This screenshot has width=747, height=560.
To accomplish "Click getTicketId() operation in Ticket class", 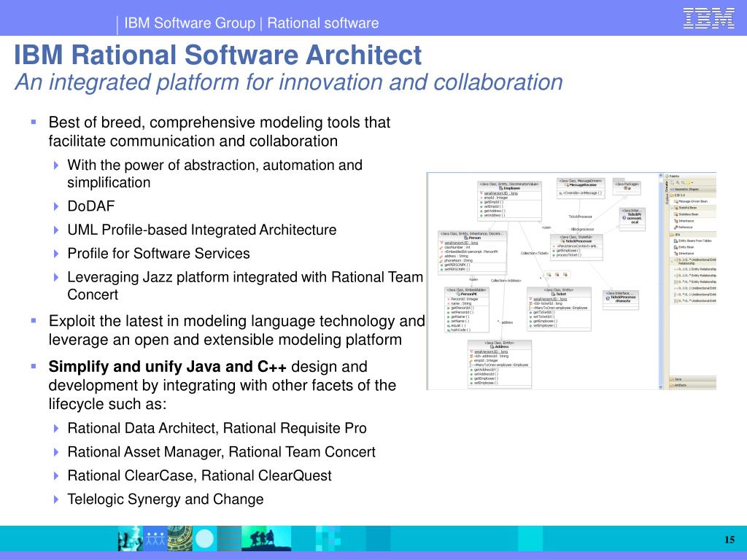I will click(543, 312).
